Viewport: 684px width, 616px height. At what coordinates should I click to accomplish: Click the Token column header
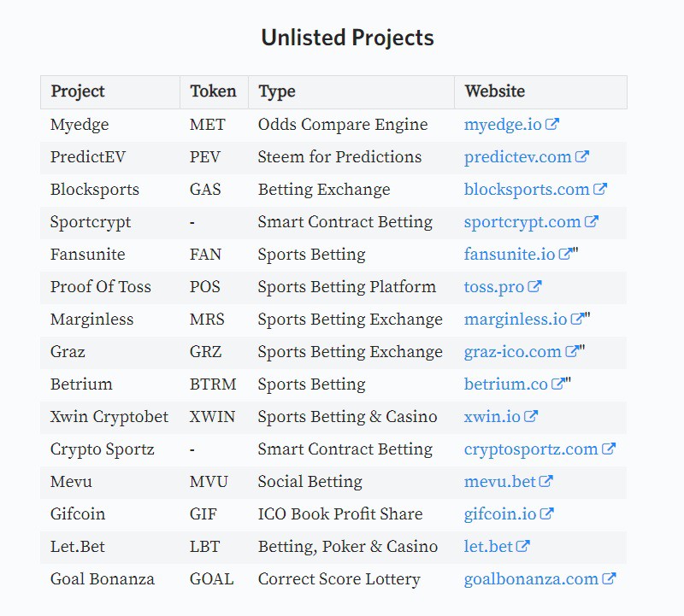point(214,91)
